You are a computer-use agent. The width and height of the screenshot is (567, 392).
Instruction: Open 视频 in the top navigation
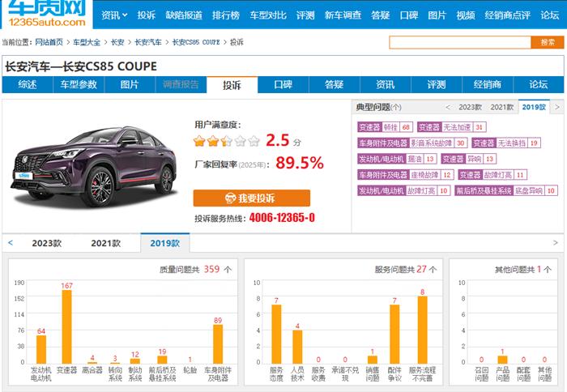coord(466,15)
